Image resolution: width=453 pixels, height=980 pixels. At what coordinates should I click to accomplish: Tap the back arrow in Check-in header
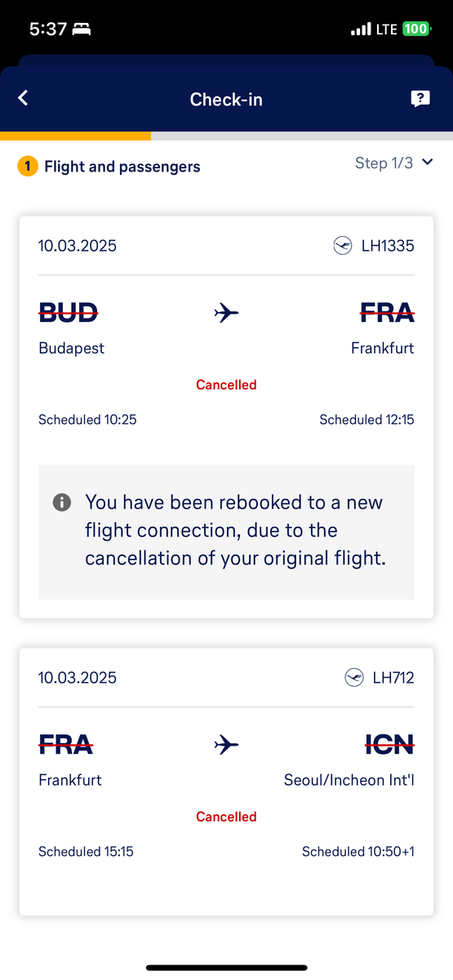(23, 98)
